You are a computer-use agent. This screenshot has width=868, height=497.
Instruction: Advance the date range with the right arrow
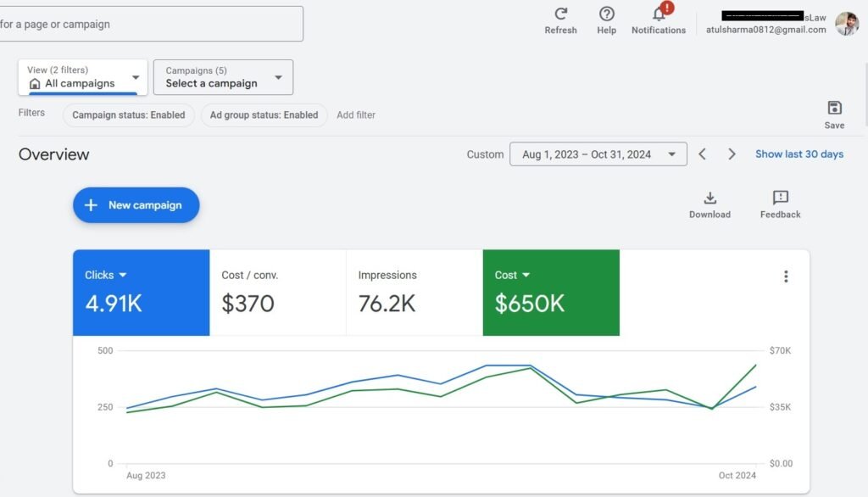click(x=732, y=154)
